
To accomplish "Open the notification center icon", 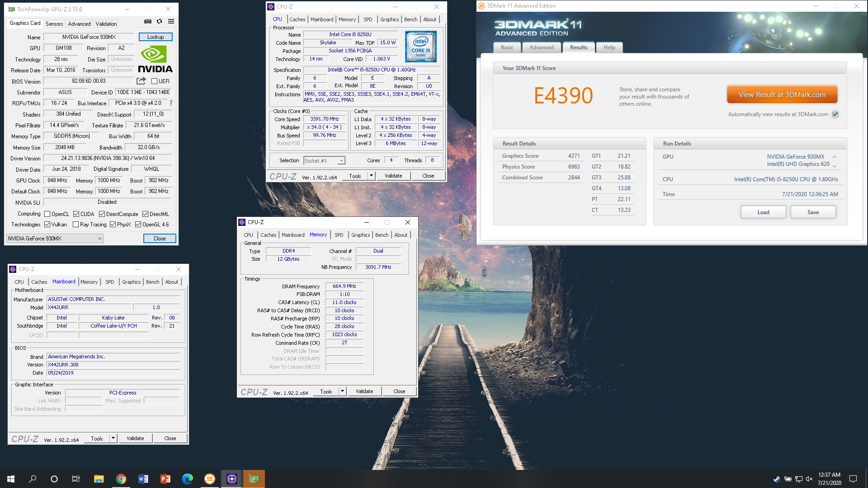I will 853,479.
